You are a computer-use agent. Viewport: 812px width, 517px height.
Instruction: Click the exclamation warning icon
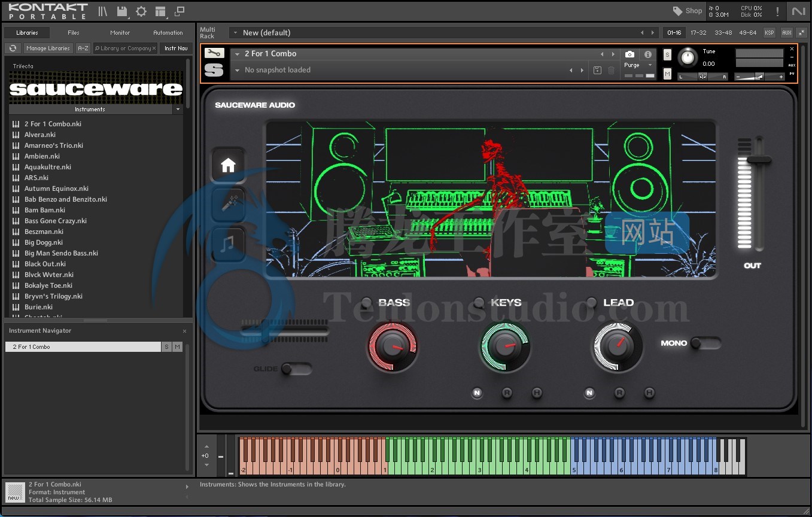pos(777,11)
